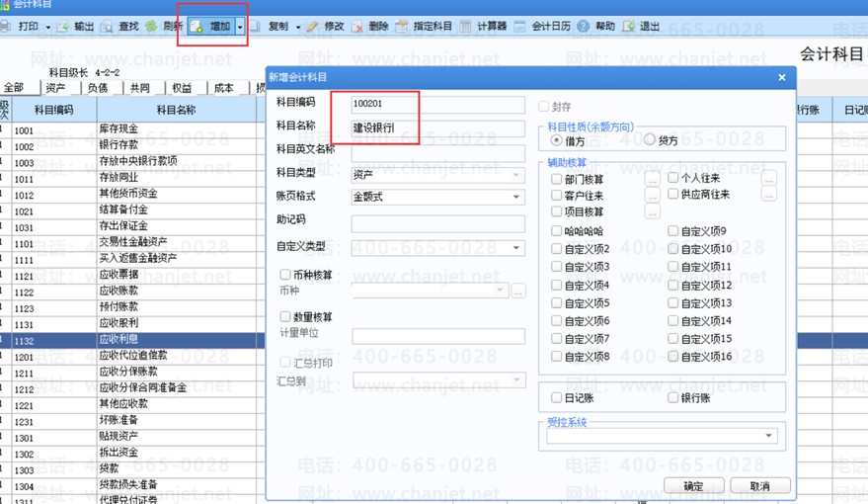Click the Modify (修改) pencil icon
Image resolution: width=868 pixels, height=504 pixels.
[313, 26]
